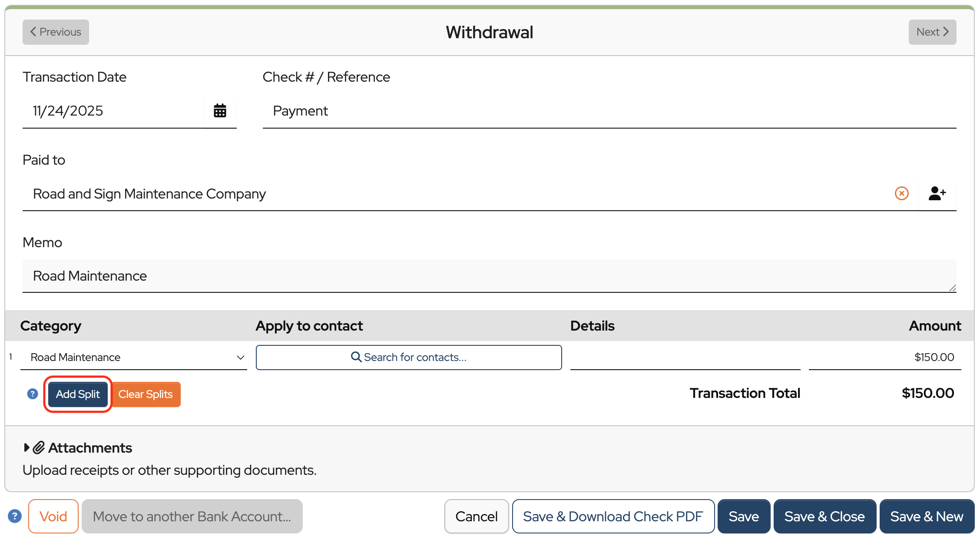Click the add new contact icon
Screen dimensions: 980x543
click(x=937, y=193)
